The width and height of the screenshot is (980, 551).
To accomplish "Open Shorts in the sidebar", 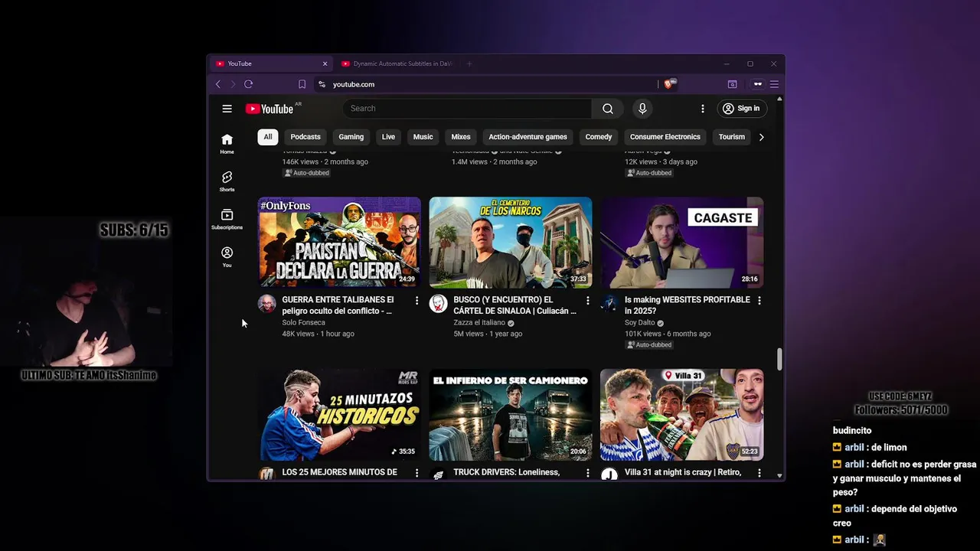I will click(227, 181).
